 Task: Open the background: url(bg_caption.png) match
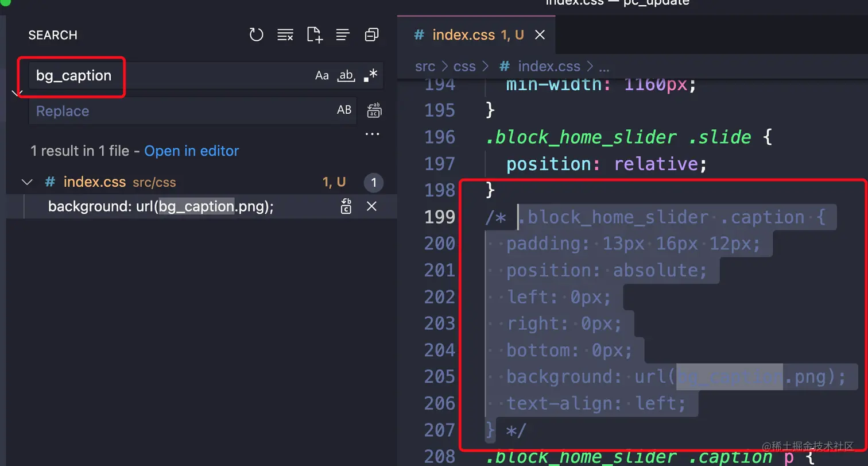[161, 206]
